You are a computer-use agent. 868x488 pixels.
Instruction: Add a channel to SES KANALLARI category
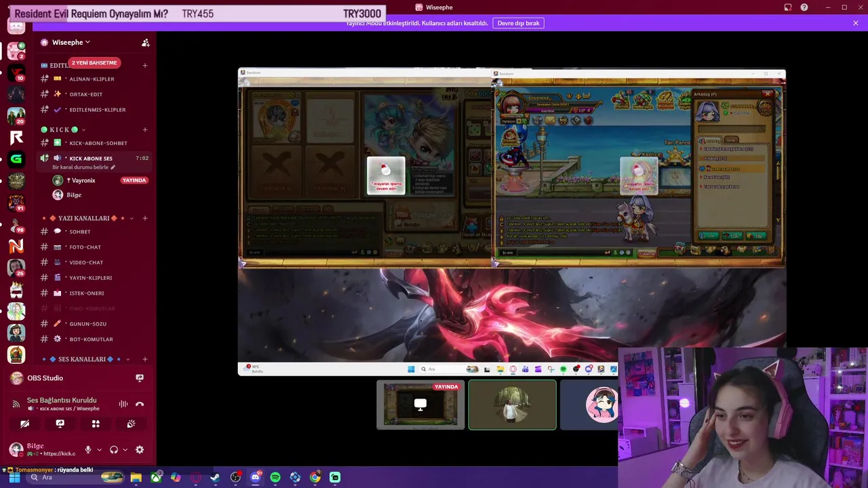pyautogui.click(x=145, y=359)
